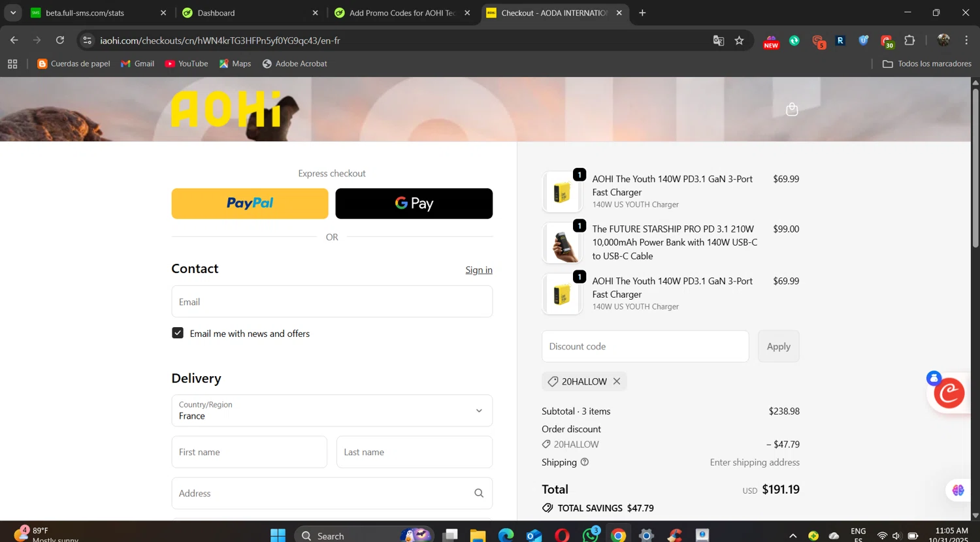
Task: Open the Chrome profile avatar
Action: [943, 40]
